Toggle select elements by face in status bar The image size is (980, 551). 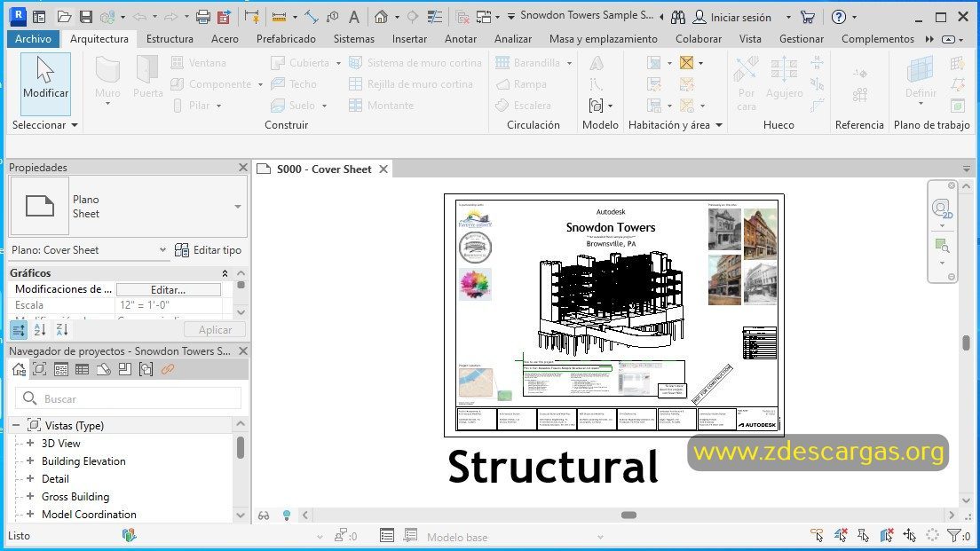(x=886, y=535)
